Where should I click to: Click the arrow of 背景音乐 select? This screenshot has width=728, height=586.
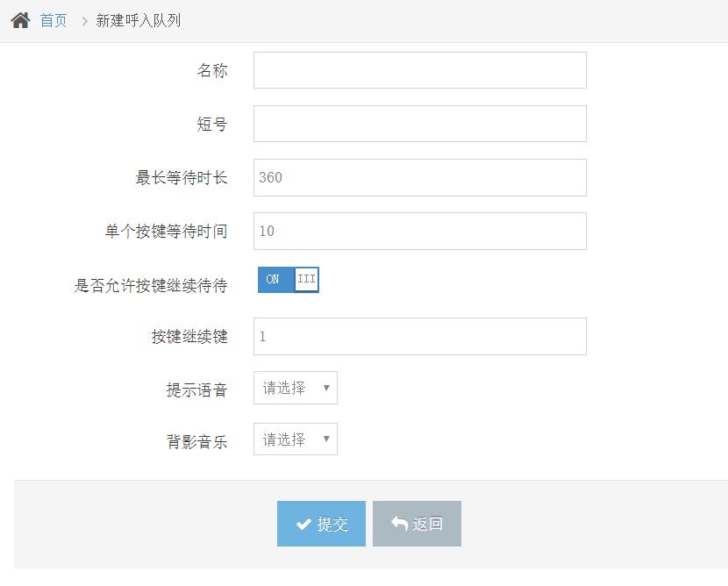(326, 439)
